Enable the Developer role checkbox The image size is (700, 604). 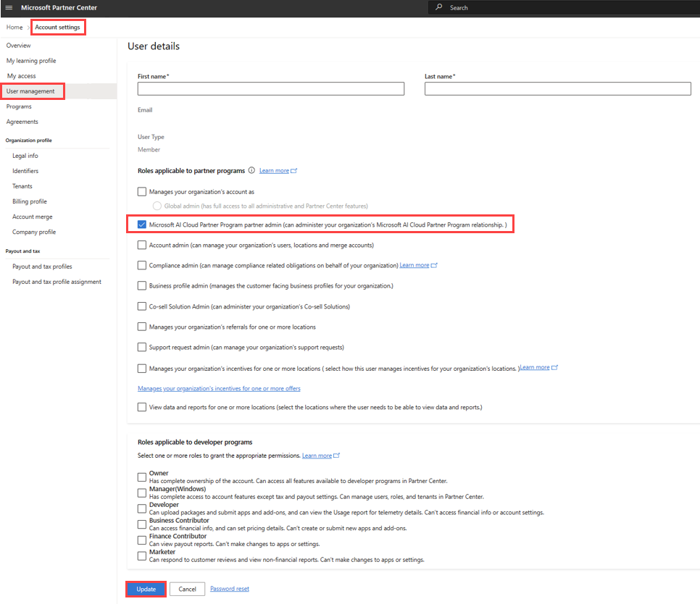tap(142, 508)
